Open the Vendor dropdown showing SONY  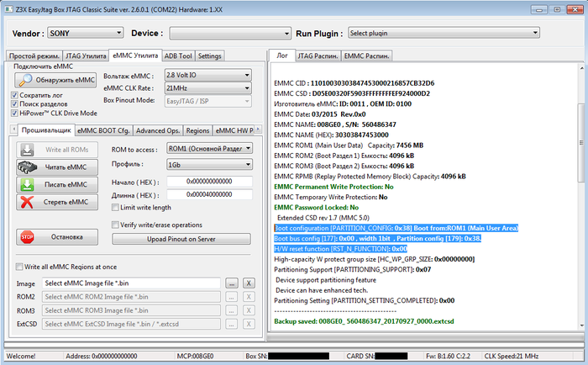click(x=86, y=34)
